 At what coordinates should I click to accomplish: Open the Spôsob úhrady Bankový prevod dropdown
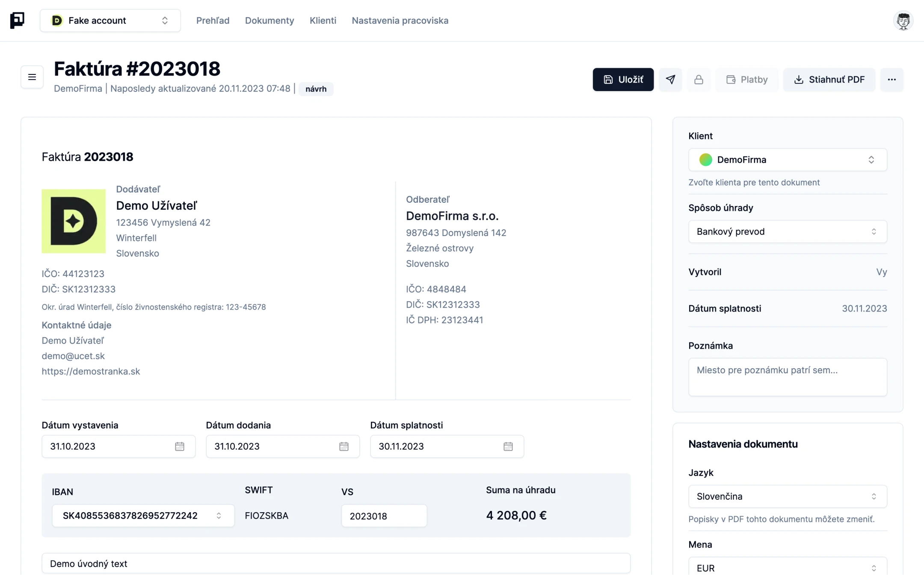coord(787,232)
